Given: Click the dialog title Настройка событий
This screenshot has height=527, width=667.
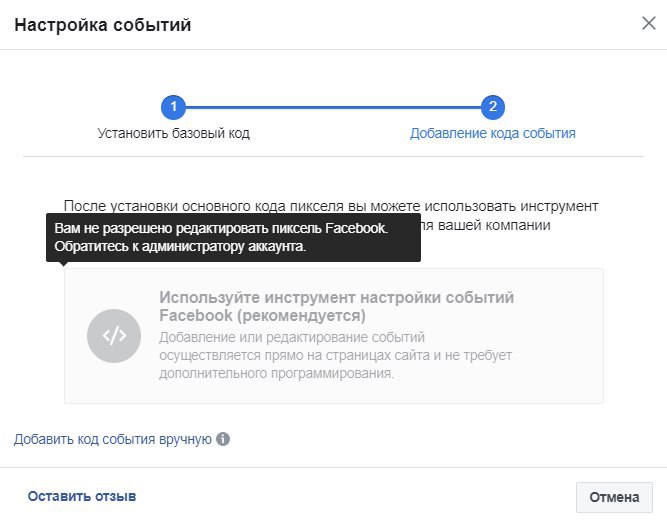Looking at the screenshot, I should 103,25.
